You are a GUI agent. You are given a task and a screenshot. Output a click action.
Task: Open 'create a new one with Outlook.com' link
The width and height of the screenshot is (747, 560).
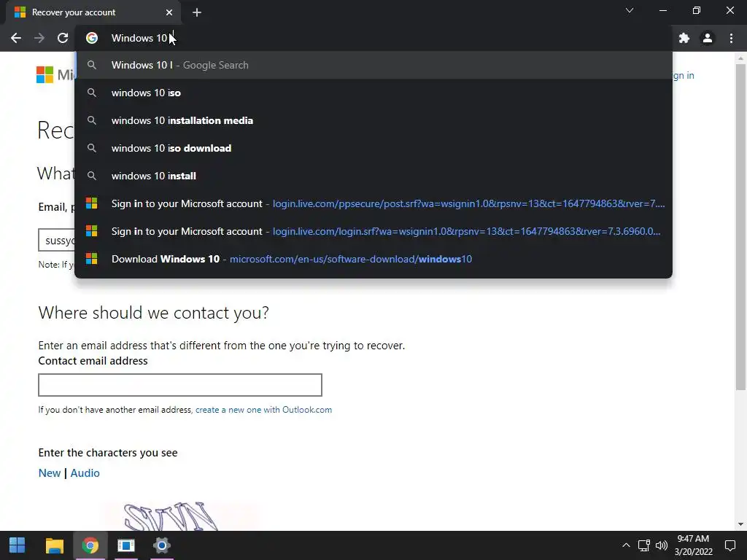[263, 410]
